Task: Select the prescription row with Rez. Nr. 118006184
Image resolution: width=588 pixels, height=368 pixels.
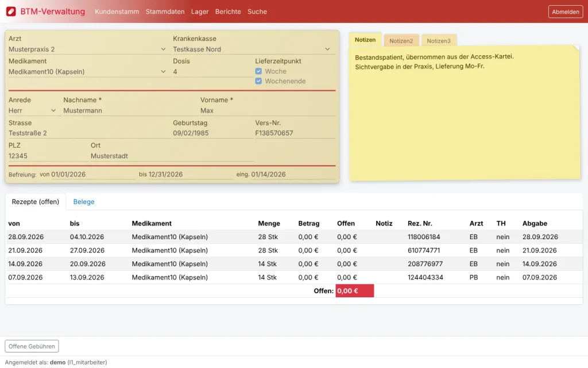Action: point(294,237)
